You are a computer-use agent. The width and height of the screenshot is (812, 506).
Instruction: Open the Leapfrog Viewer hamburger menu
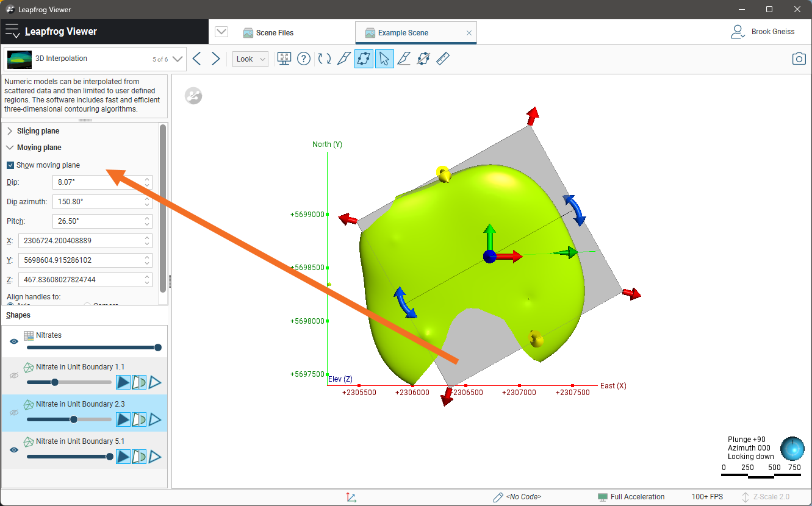tap(12, 32)
